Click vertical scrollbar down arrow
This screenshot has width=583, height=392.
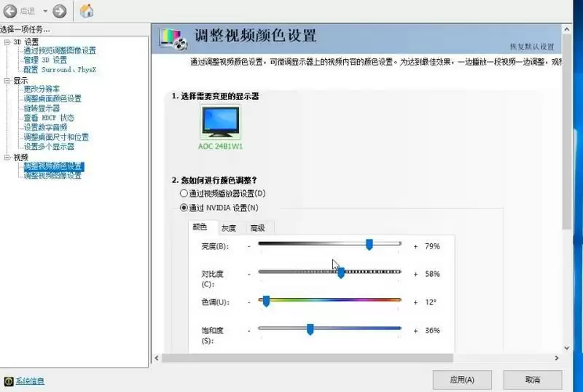(567, 348)
